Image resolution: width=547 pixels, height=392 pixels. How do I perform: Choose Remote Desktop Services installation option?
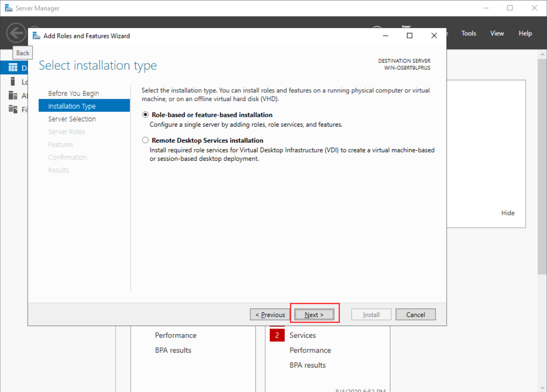point(146,140)
